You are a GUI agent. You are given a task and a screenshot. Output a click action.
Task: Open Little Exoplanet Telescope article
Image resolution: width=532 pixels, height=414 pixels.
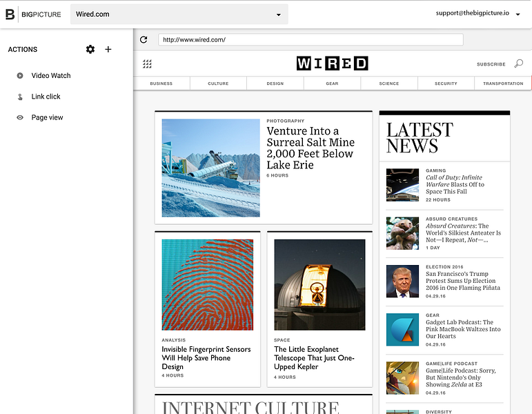[314, 358]
